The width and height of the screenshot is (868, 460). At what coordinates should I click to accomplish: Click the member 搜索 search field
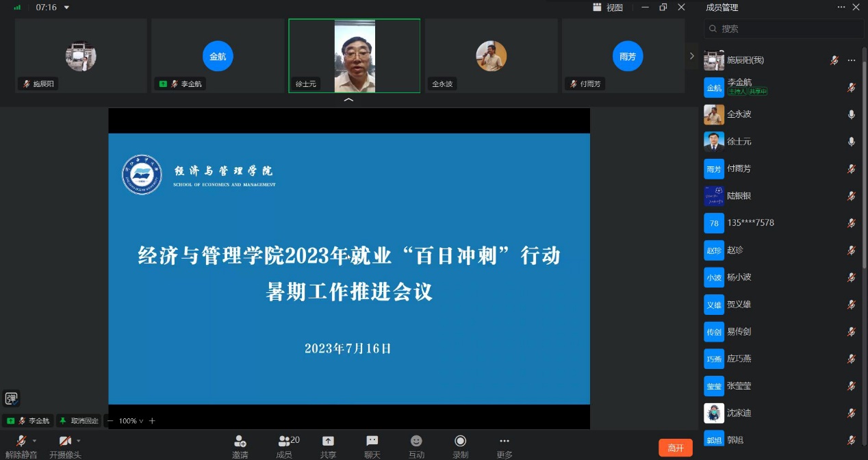point(784,29)
